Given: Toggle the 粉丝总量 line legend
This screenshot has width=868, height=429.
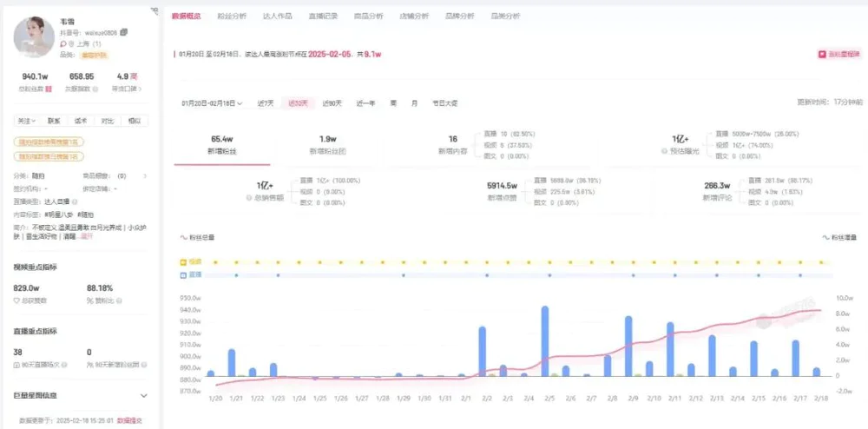Looking at the screenshot, I should point(198,237).
